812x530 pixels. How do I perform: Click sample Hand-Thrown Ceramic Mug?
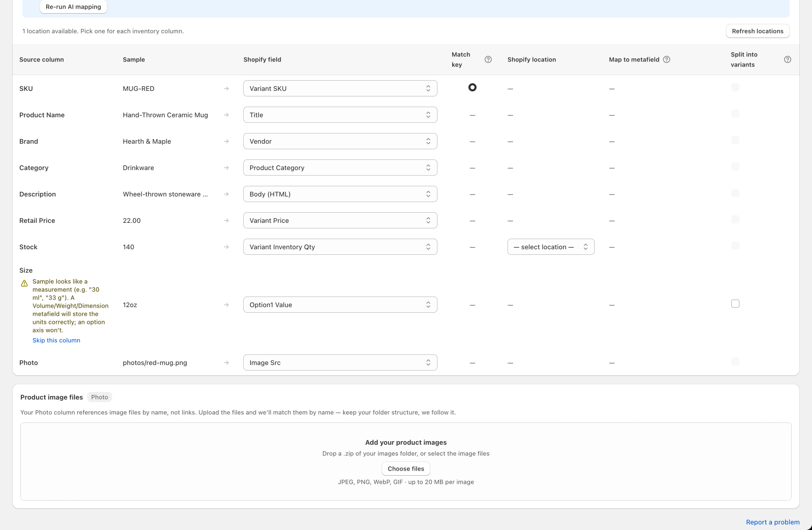coord(165,115)
